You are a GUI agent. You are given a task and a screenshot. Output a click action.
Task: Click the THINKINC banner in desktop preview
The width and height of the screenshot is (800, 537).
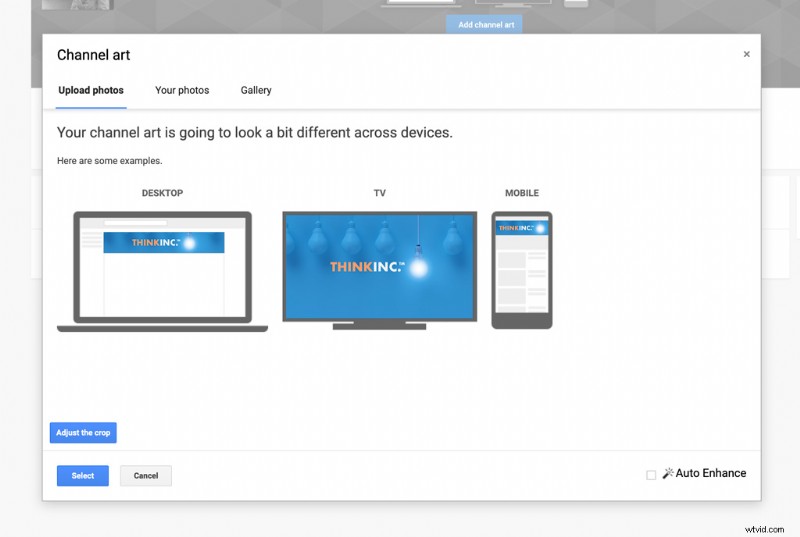163,242
